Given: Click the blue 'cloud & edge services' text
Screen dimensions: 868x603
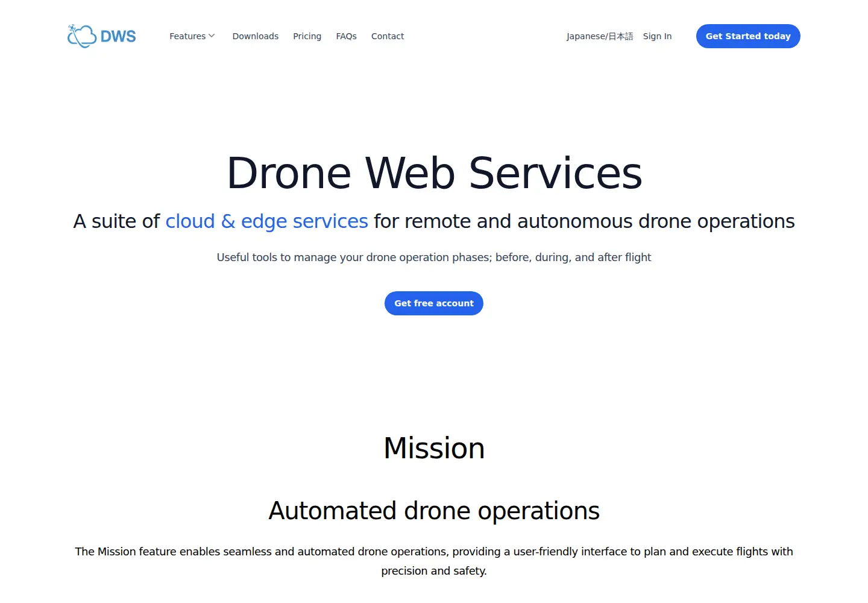Looking at the screenshot, I should (266, 221).
